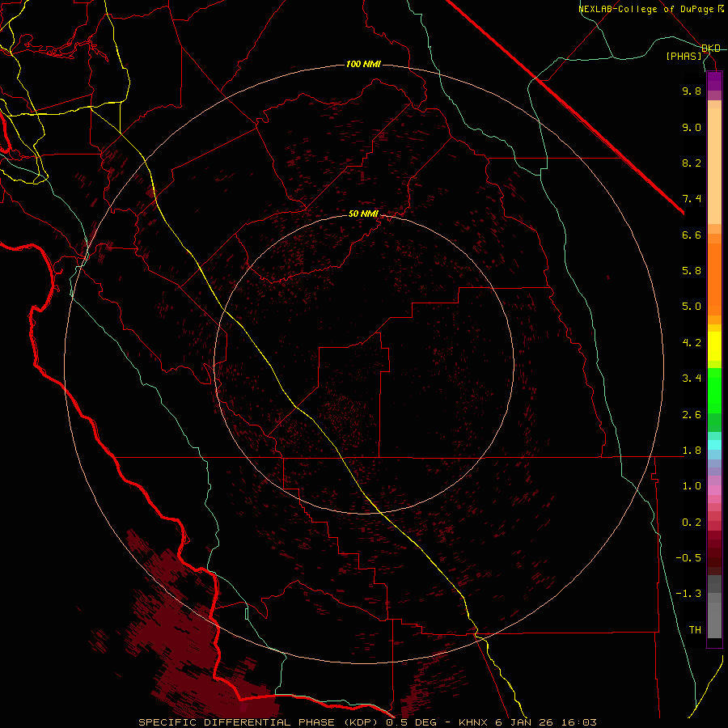
Task: Click the 16:03 time stamp
Action: 578,722
